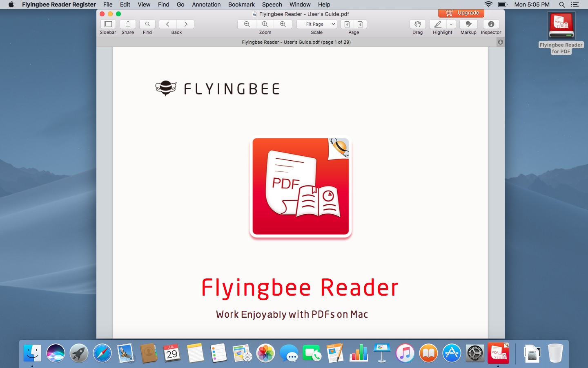Open the File menu

point(108,4)
